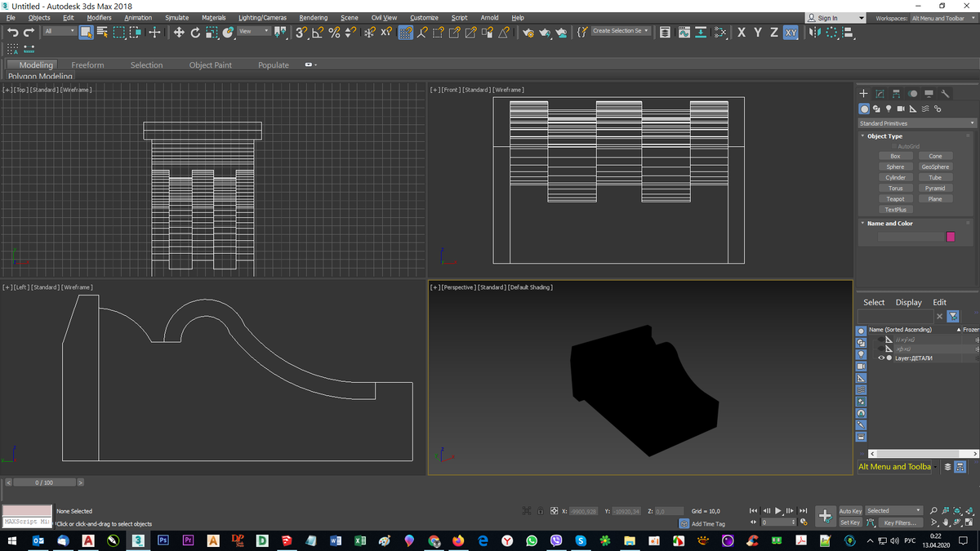The image size is (980, 551).
Task: Open the Animation menu
Action: tap(138, 17)
